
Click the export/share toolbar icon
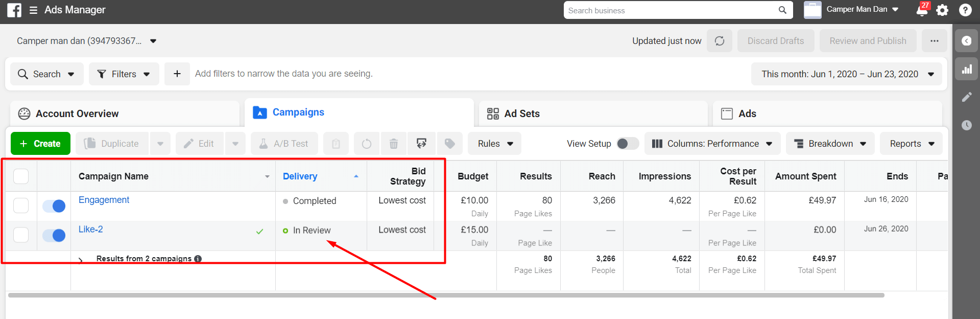[421, 144]
